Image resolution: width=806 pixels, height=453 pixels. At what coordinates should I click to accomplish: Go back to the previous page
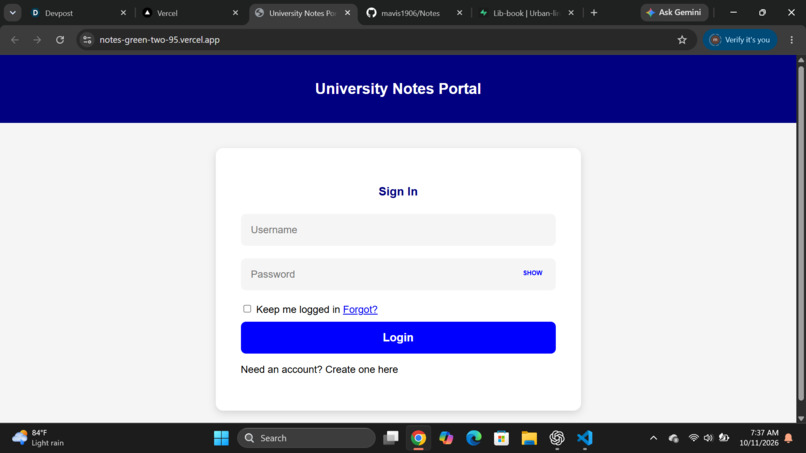(15, 40)
